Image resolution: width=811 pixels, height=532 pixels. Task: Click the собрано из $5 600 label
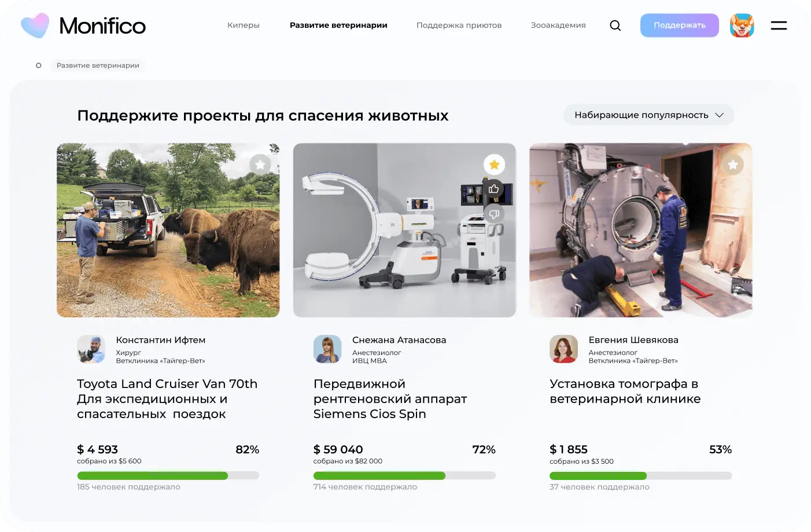pyautogui.click(x=109, y=461)
